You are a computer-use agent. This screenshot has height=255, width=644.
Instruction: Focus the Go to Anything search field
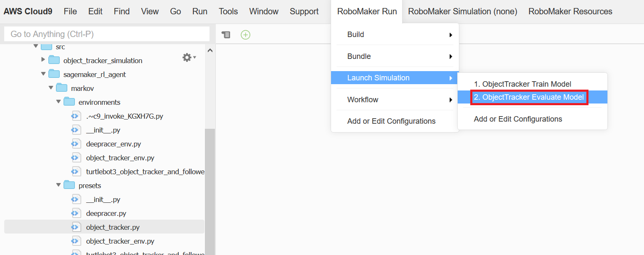click(x=107, y=34)
